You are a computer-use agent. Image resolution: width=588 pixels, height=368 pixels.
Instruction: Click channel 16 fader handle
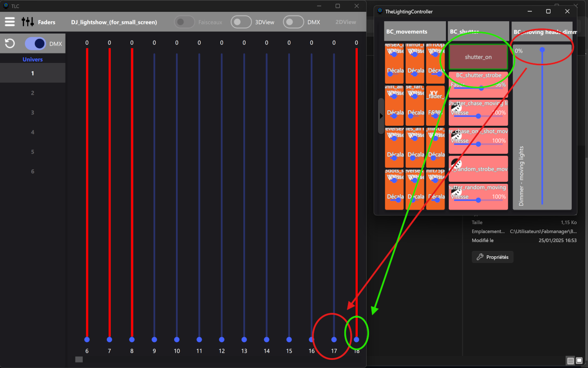point(311,339)
